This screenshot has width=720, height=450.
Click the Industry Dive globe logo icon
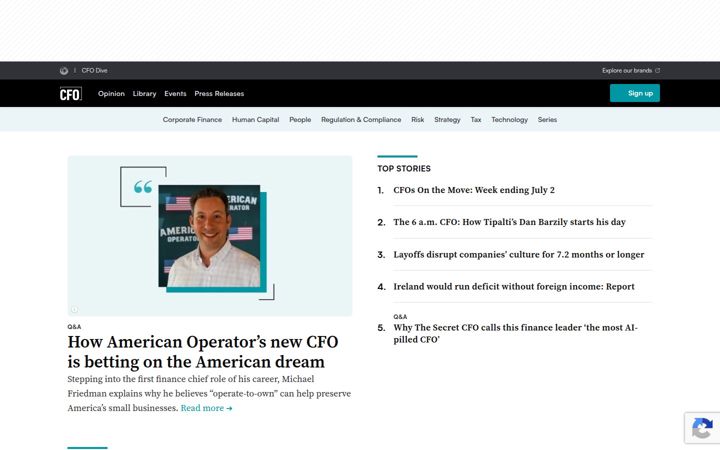(64, 71)
